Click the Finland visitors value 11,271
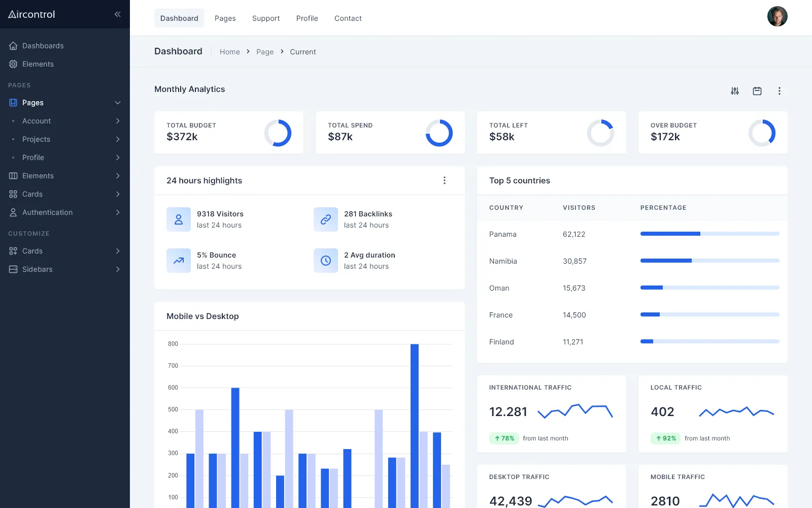 click(573, 342)
